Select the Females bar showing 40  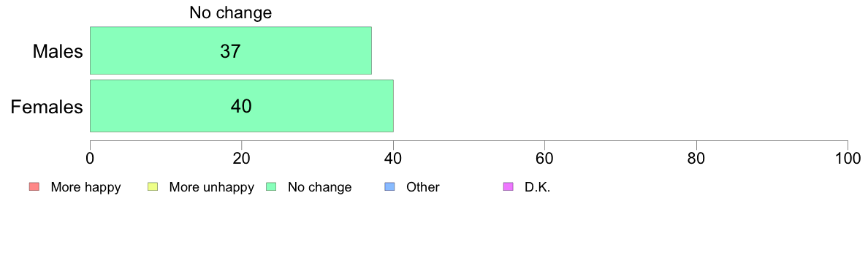[242, 106]
